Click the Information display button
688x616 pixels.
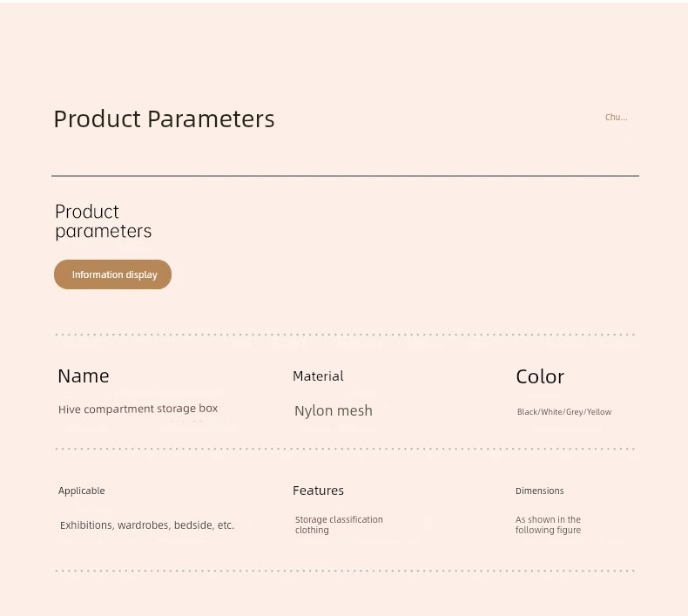112,274
